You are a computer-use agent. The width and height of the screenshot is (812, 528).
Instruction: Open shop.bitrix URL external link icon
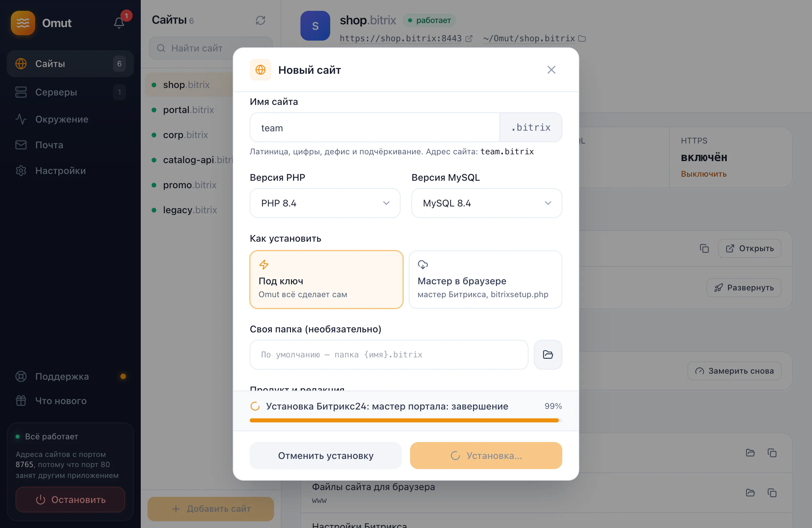(x=469, y=39)
